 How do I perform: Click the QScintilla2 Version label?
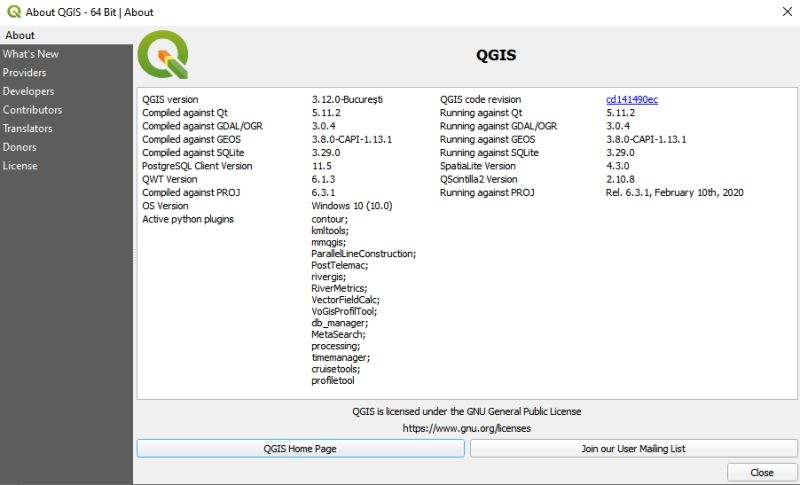479,179
